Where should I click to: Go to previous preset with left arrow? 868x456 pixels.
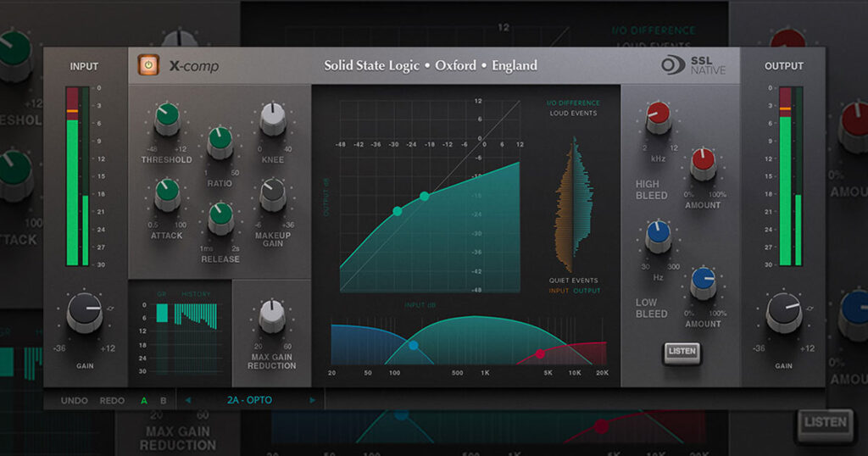188,400
